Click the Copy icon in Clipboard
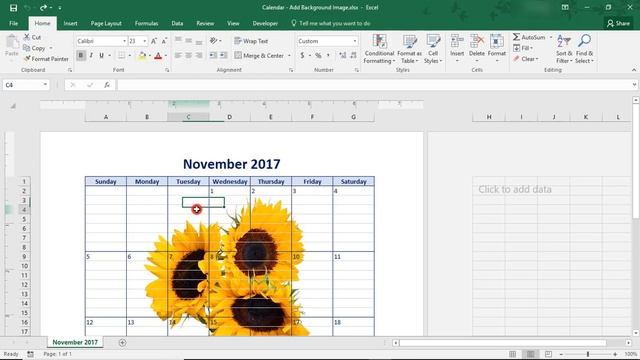Viewport: 640px width, 360px height. 27,48
